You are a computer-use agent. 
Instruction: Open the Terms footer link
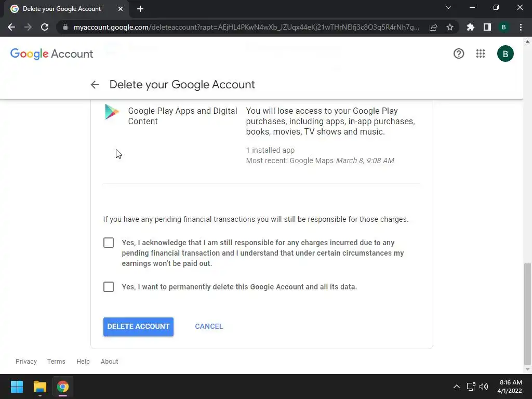coord(56,362)
